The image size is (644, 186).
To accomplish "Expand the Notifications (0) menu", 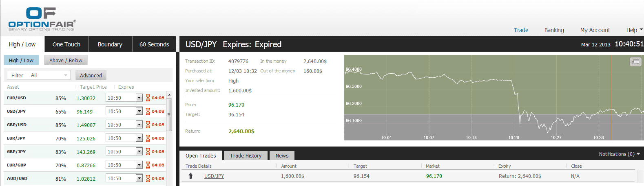I will (619, 154).
